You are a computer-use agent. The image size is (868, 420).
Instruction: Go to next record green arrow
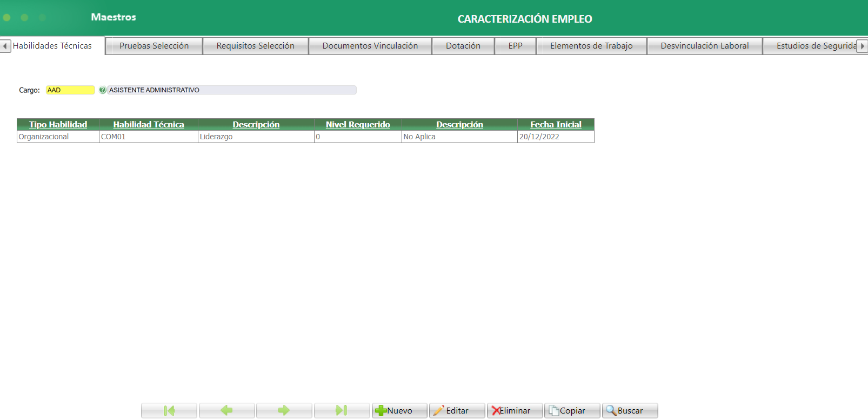click(x=284, y=410)
